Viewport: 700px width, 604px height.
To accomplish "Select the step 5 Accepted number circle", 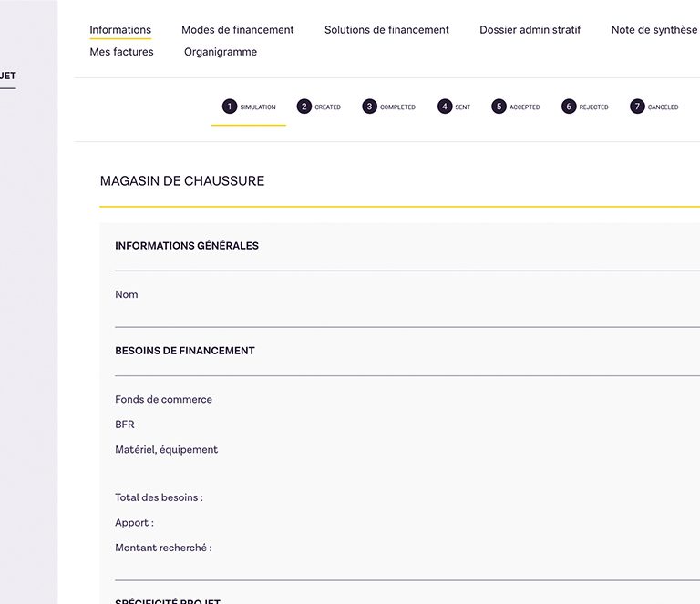I will (499, 107).
